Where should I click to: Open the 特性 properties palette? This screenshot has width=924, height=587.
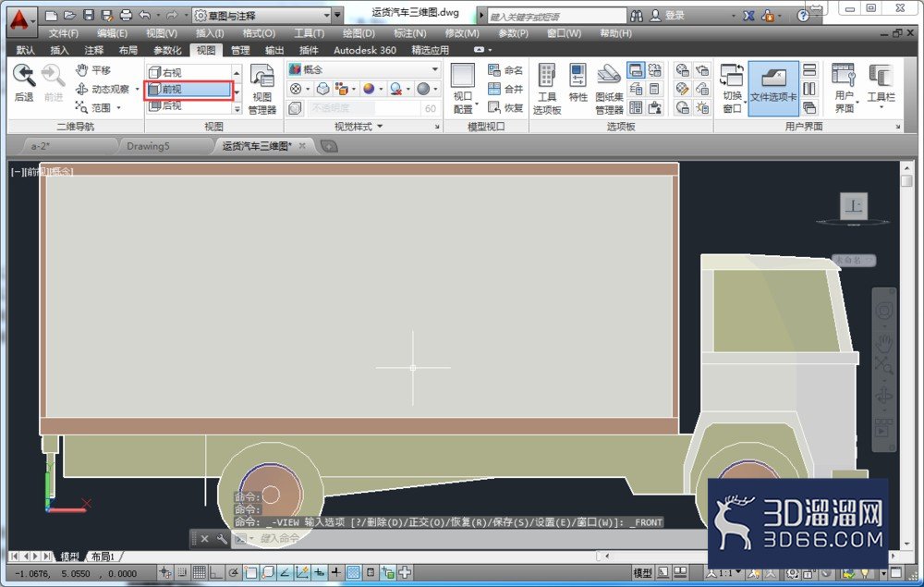click(x=577, y=83)
